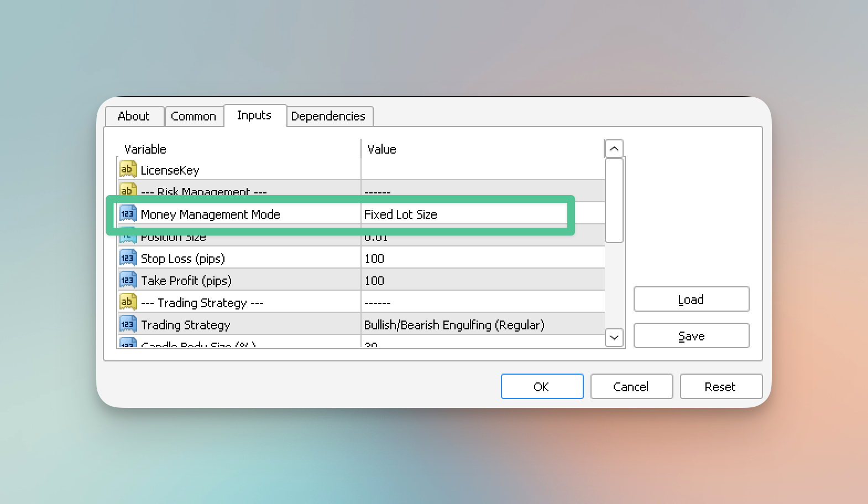This screenshot has width=868, height=504.
Task: Switch to the Common tab
Action: coord(194,117)
